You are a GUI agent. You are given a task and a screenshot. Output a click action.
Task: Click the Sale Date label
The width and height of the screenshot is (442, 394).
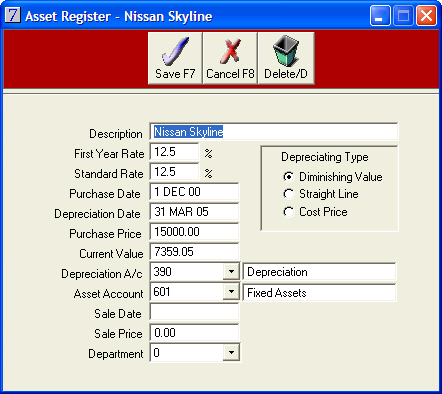pyautogui.click(x=118, y=314)
